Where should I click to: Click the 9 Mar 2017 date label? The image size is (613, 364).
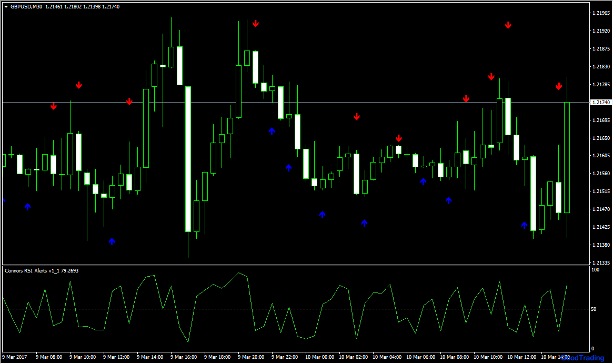(x=14, y=357)
